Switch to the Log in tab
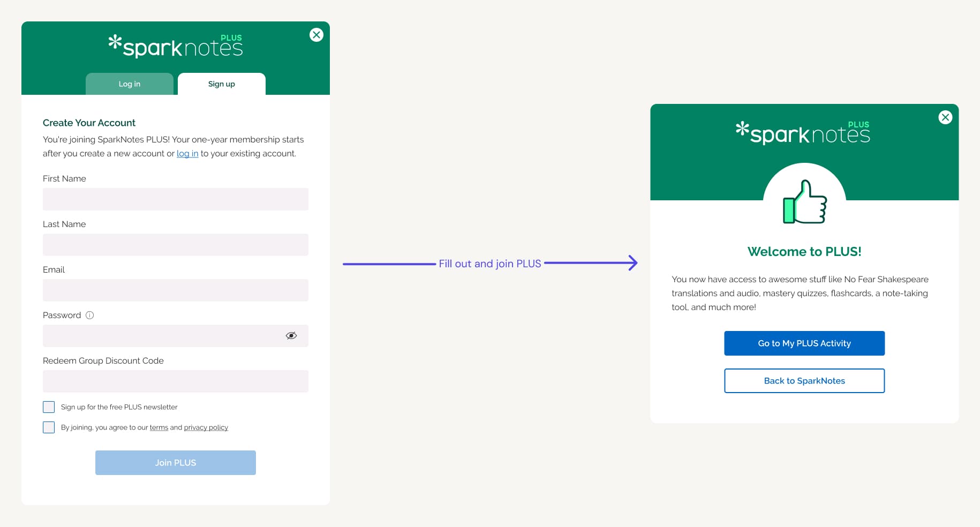The image size is (980, 527). 129,84
